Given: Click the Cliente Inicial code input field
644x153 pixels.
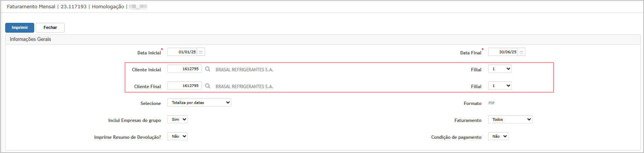Looking at the screenshot, I should [x=184, y=69].
